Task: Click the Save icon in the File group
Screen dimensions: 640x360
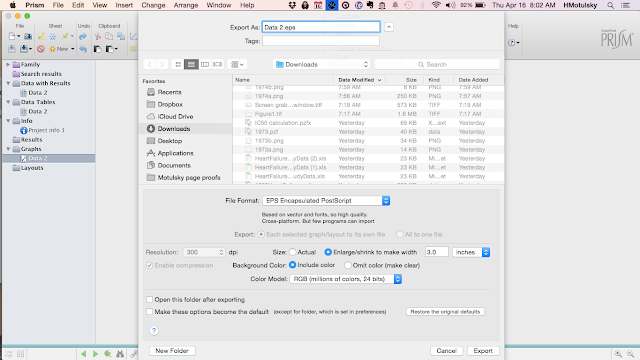Action: coord(12,49)
